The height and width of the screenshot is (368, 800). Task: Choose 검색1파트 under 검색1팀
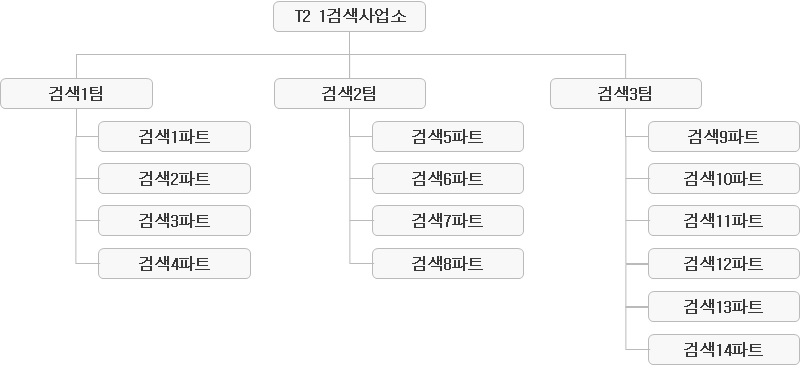[174, 136]
